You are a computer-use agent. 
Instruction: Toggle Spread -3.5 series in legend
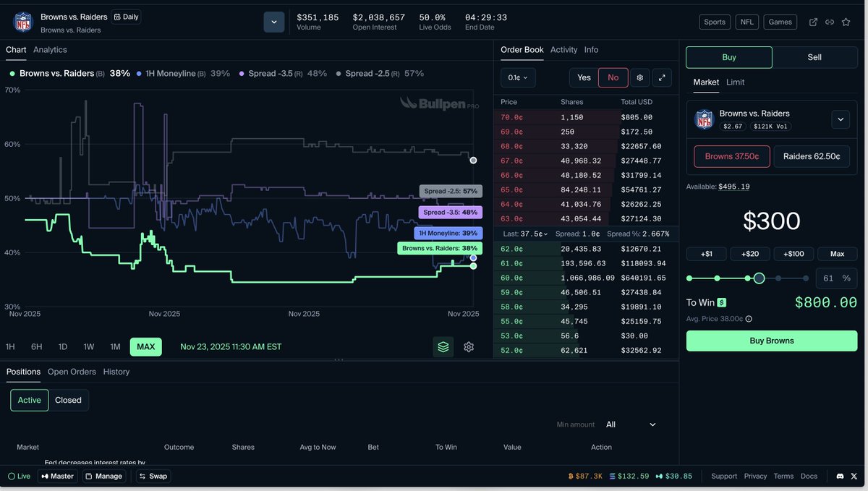[283, 73]
